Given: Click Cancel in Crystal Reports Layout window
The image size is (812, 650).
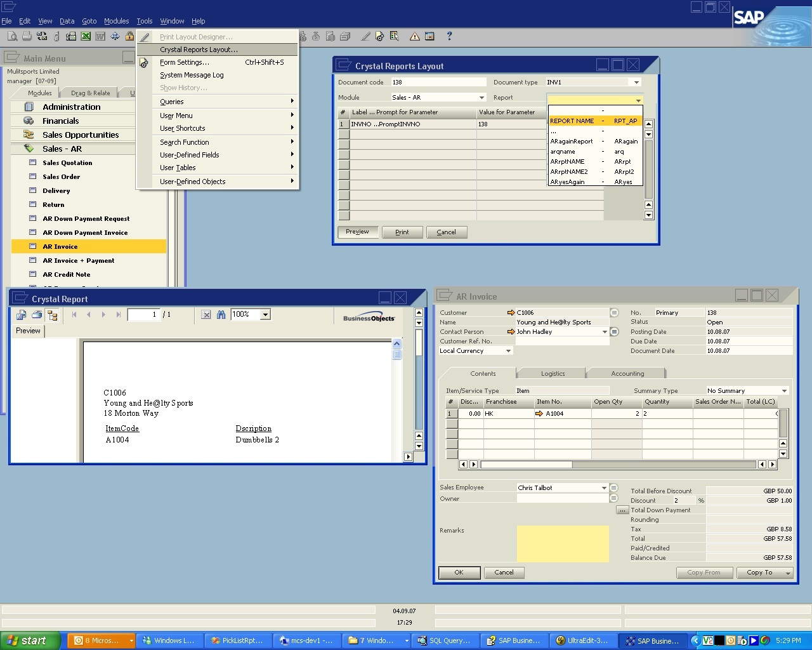Looking at the screenshot, I should pyautogui.click(x=446, y=232).
